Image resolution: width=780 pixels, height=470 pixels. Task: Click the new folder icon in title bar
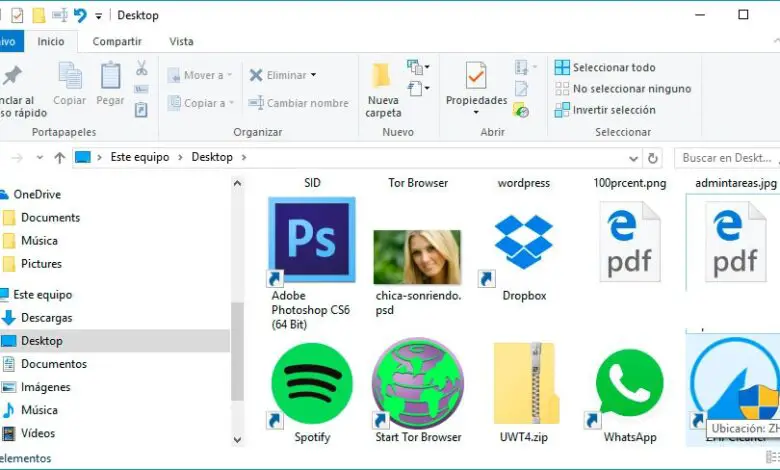coord(39,15)
